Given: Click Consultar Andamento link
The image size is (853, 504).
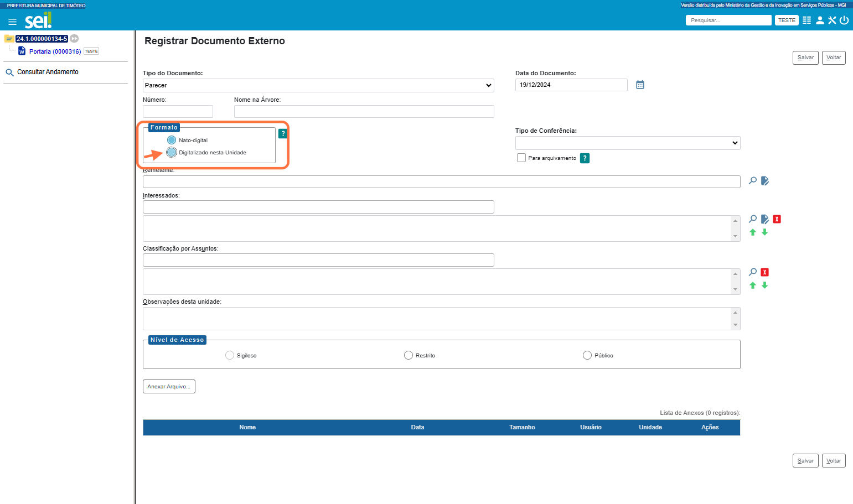Looking at the screenshot, I should [x=48, y=72].
